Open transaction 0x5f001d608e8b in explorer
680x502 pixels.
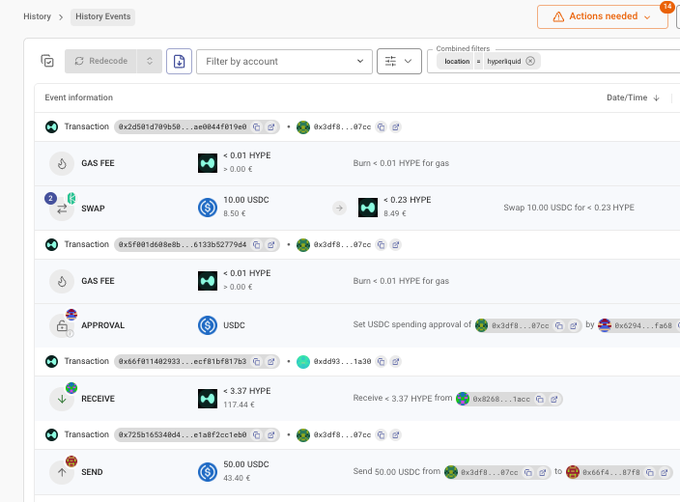tap(271, 245)
